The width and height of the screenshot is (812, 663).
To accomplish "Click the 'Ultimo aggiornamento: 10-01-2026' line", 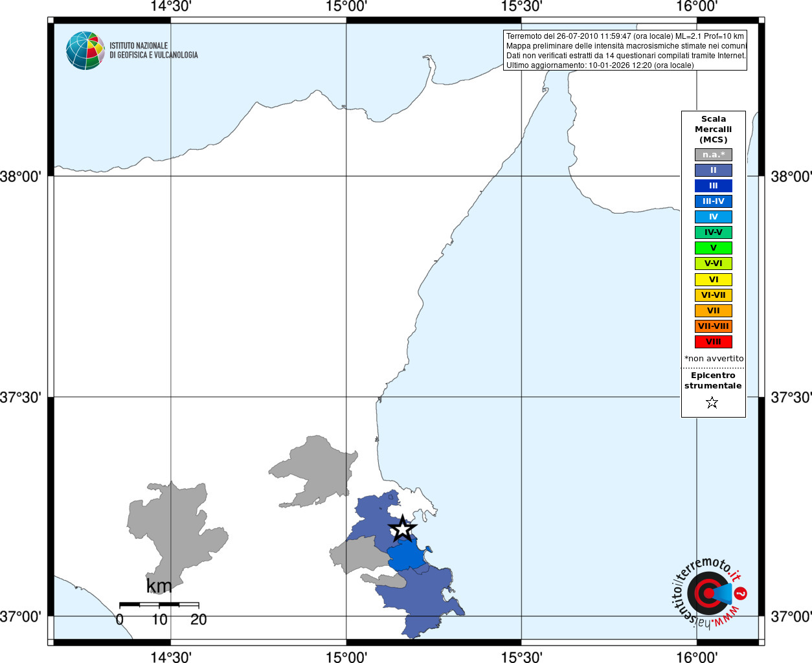I will pos(600,65).
